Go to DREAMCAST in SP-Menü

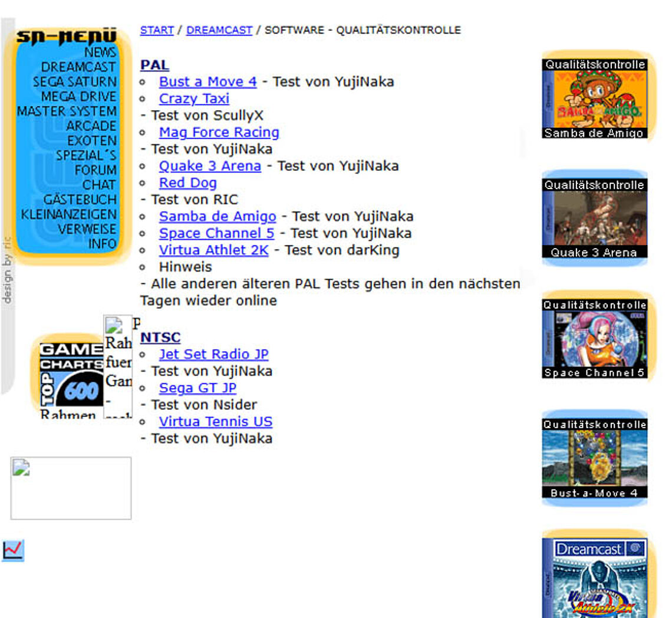click(78, 67)
